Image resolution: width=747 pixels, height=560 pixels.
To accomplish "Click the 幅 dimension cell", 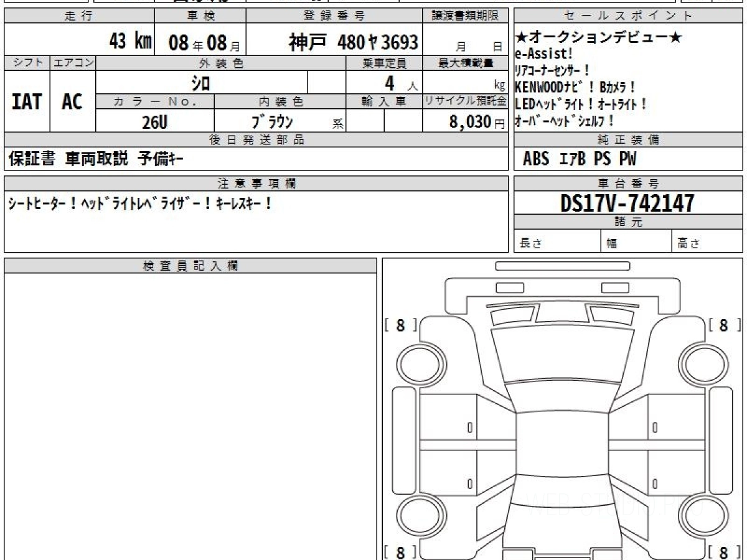I will click(x=637, y=241).
